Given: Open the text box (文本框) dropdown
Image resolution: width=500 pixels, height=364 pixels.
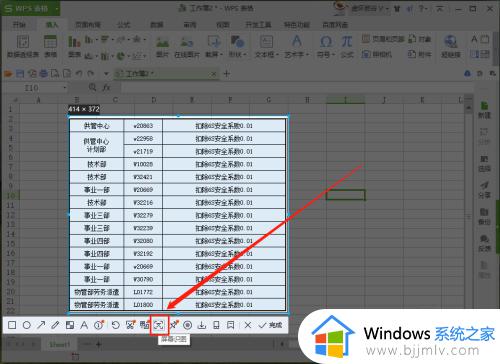Looking at the screenshot, I should pyautogui.click(x=266, y=47).
